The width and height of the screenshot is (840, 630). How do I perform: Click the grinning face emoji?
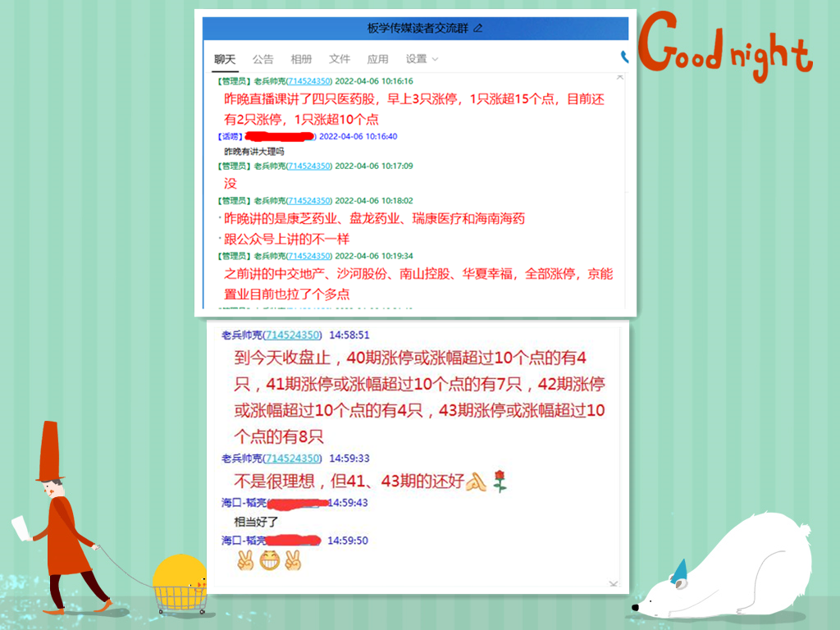pyautogui.click(x=268, y=561)
